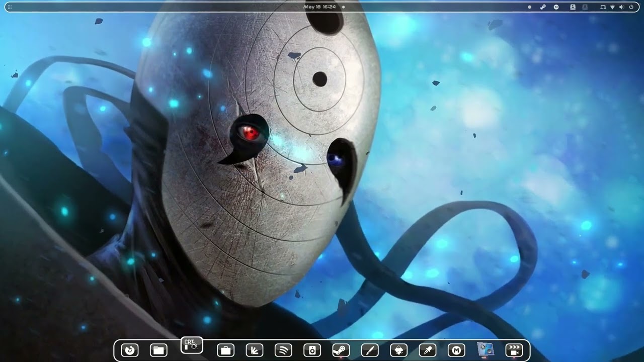The height and width of the screenshot is (362, 644).
Task: Open the film reel video editor icon
Action: click(486, 350)
